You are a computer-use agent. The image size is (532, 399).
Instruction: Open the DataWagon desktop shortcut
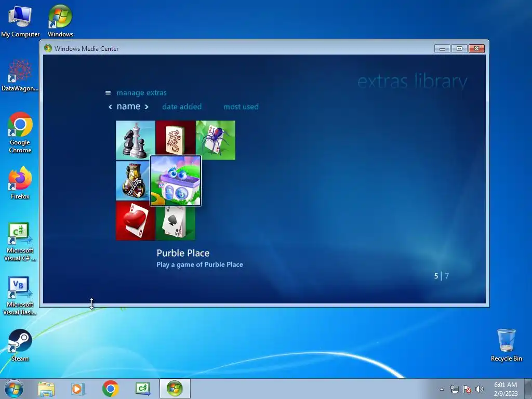point(20,75)
